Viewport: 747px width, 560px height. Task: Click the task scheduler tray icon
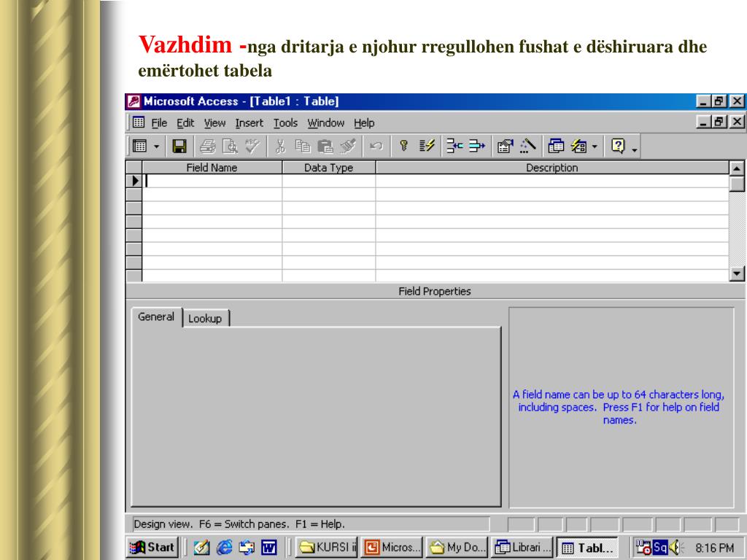[x=643, y=547]
